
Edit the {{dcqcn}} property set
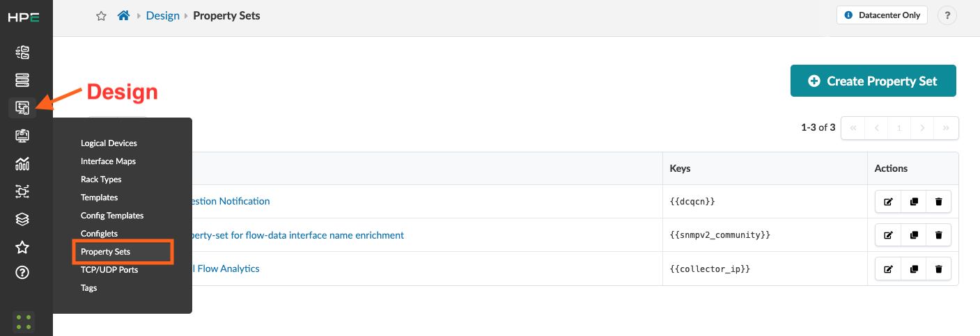point(888,202)
